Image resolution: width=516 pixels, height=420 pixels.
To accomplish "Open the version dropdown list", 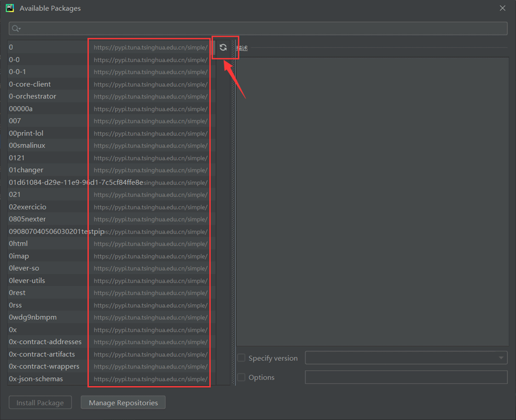I will [405, 358].
